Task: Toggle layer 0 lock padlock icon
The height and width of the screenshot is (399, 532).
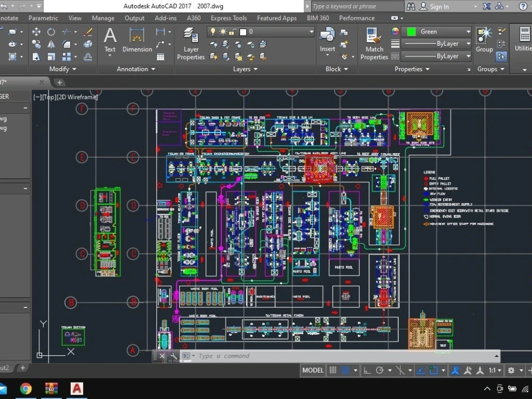Action: click(x=233, y=31)
